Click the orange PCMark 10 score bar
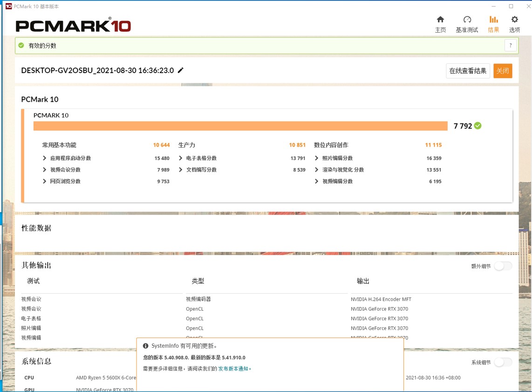The image size is (532, 392). 240,126
